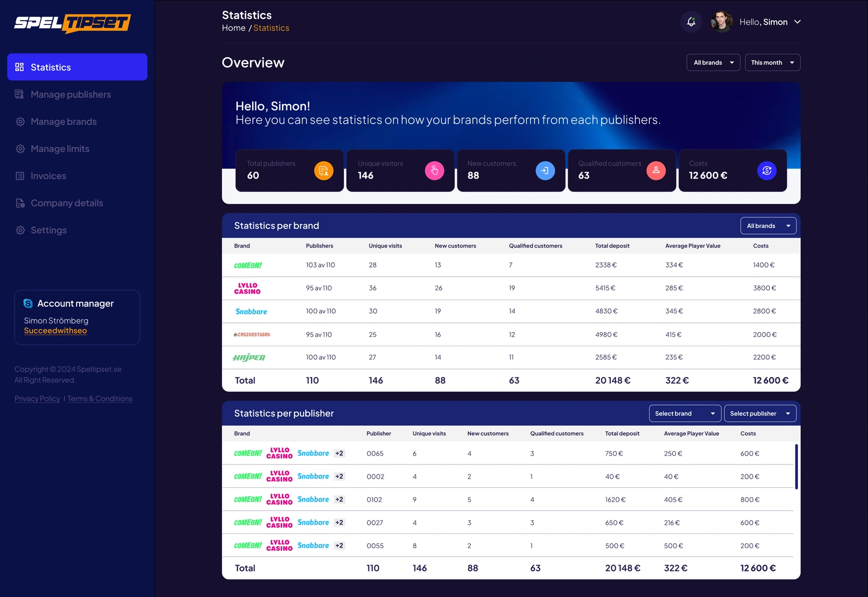868x597 pixels.
Task: Open the Select brand dropdown
Action: point(685,414)
